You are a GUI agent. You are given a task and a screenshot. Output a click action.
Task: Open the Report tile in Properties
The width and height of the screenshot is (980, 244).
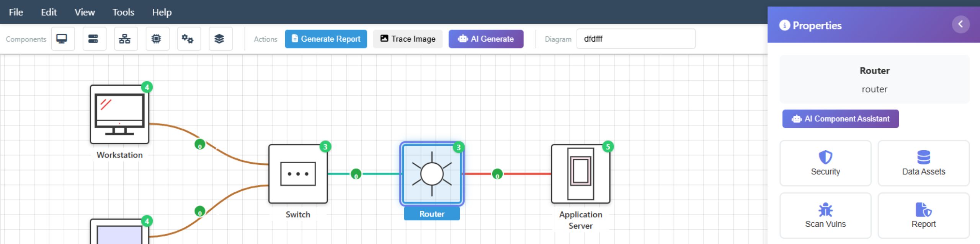923,216
